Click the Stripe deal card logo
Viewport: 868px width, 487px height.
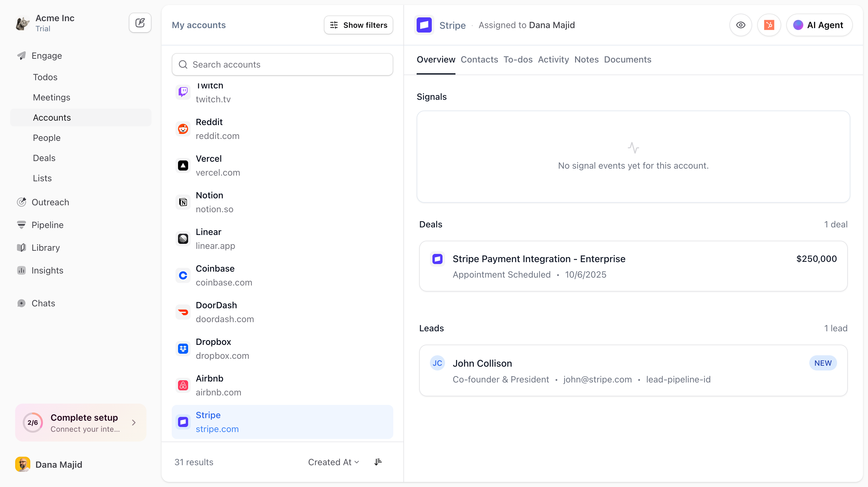pyautogui.click(x=437, y=259)
